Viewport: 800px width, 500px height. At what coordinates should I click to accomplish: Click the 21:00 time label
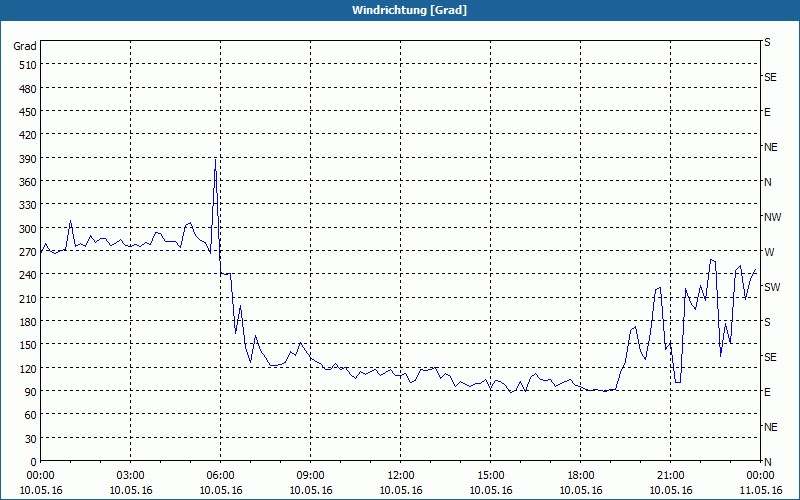coord(670,476)
